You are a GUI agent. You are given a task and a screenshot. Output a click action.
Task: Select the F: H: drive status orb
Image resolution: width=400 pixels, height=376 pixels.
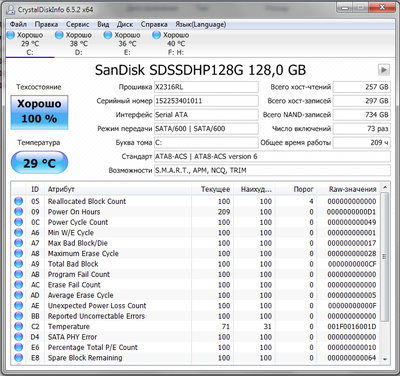156,35
